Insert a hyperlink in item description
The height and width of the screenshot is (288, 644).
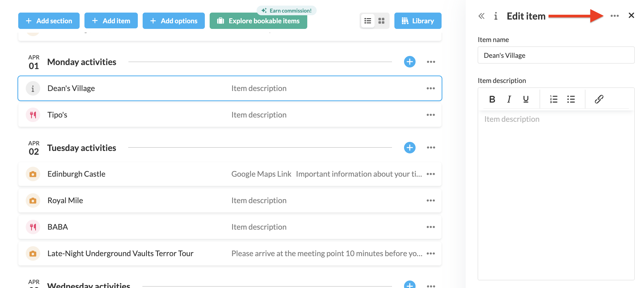[x=599, y=99]
